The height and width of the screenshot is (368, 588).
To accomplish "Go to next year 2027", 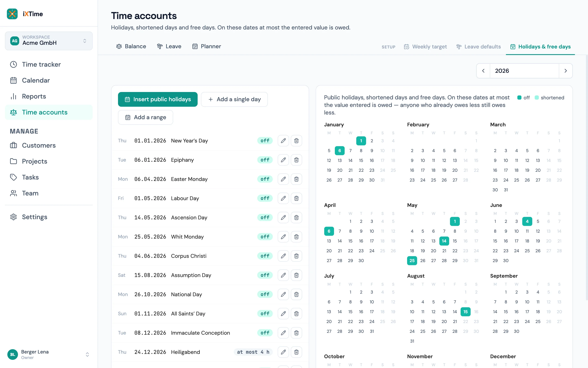I will pyautogui.click(x=566, y=71).
